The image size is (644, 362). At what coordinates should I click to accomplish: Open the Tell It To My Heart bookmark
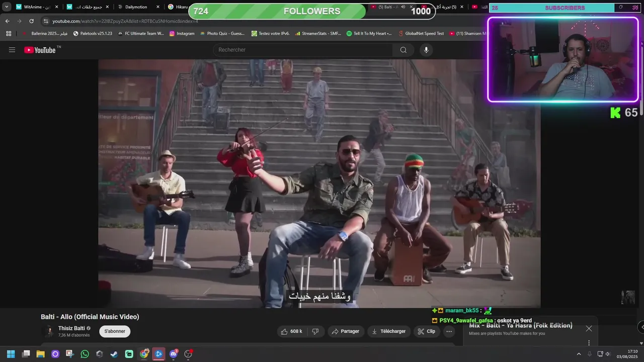coord(369,34)
